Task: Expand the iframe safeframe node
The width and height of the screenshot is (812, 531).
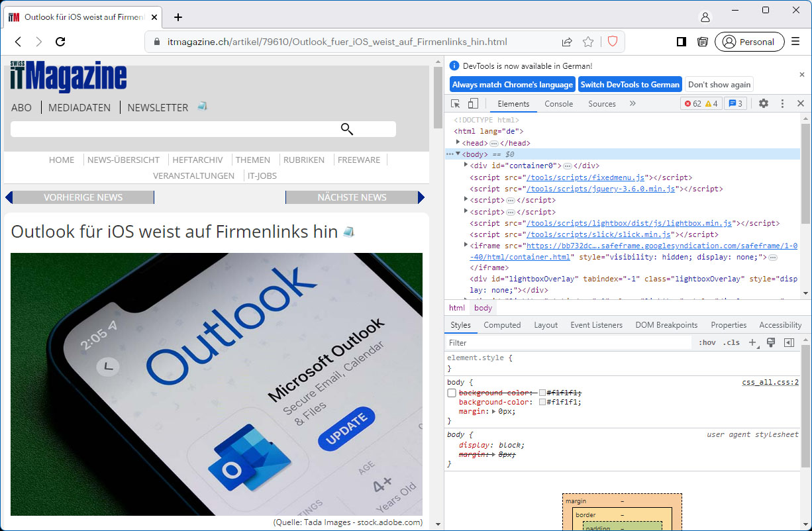Action: (x=466, y=245)
